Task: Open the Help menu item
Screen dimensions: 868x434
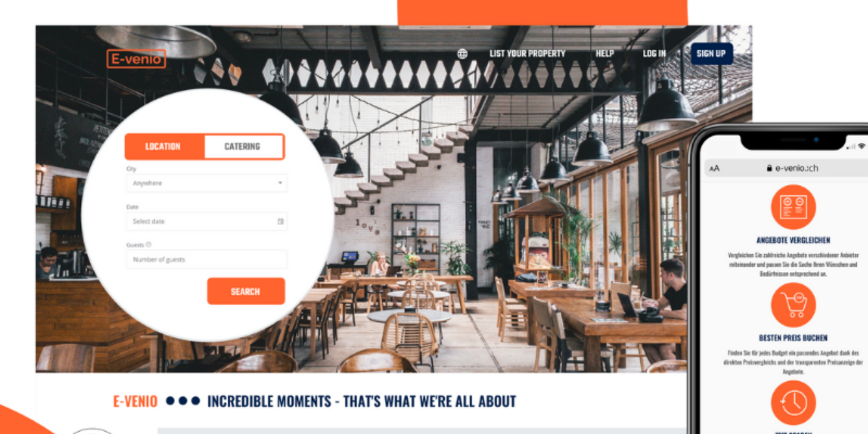Action: (605, 54)
